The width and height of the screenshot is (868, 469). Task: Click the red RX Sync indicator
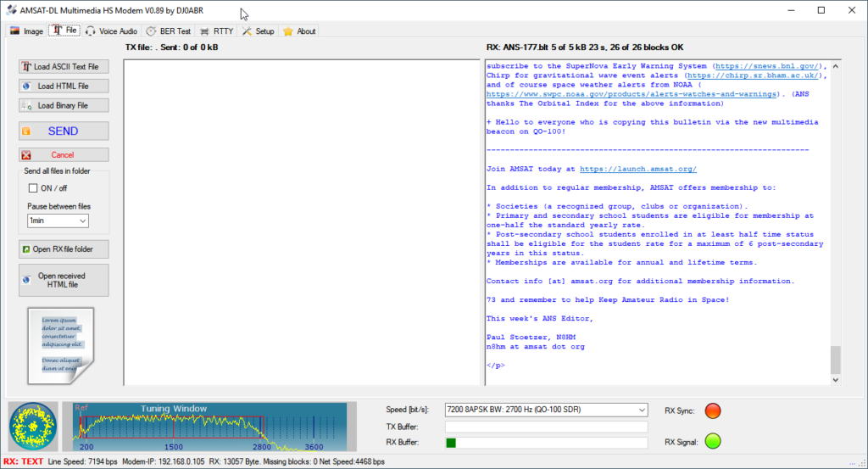click(713, 410)
